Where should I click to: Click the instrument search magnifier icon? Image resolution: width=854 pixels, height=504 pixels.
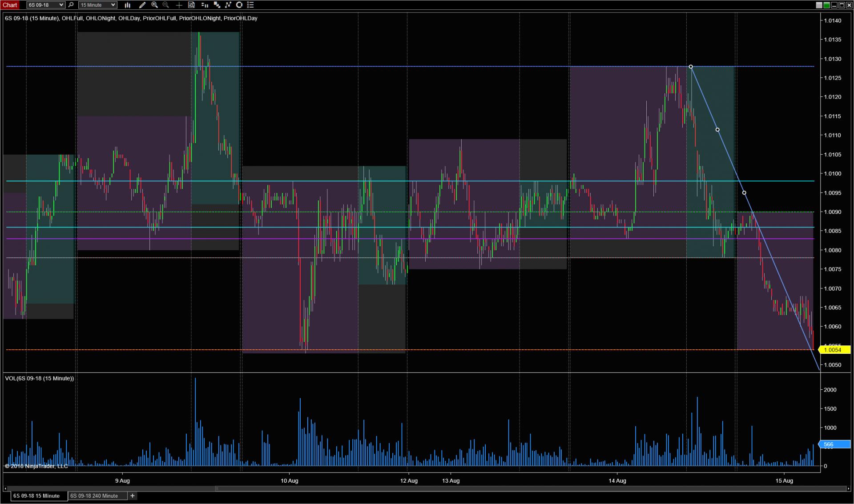click(x=71, y=5)
